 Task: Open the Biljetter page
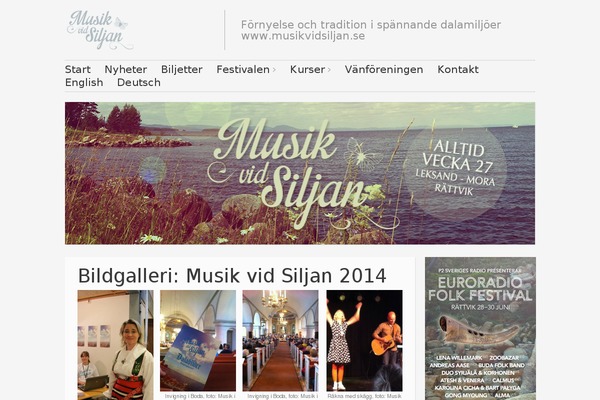pos(181,69)
